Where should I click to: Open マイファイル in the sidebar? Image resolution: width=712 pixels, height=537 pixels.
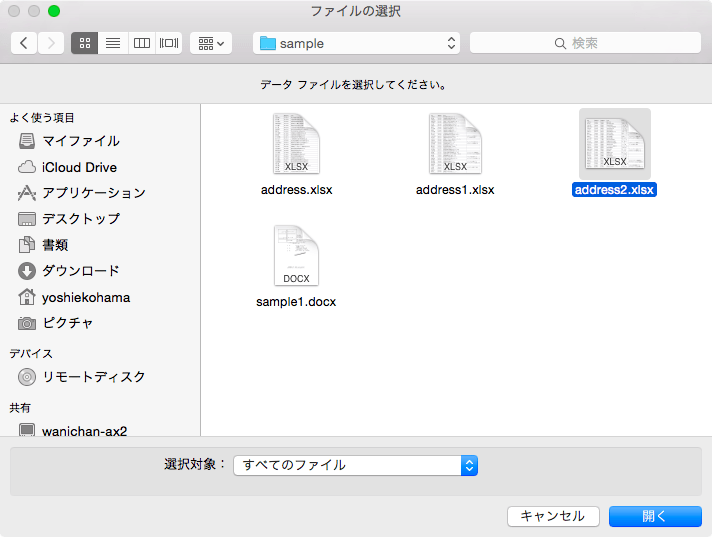coord(81,141)
